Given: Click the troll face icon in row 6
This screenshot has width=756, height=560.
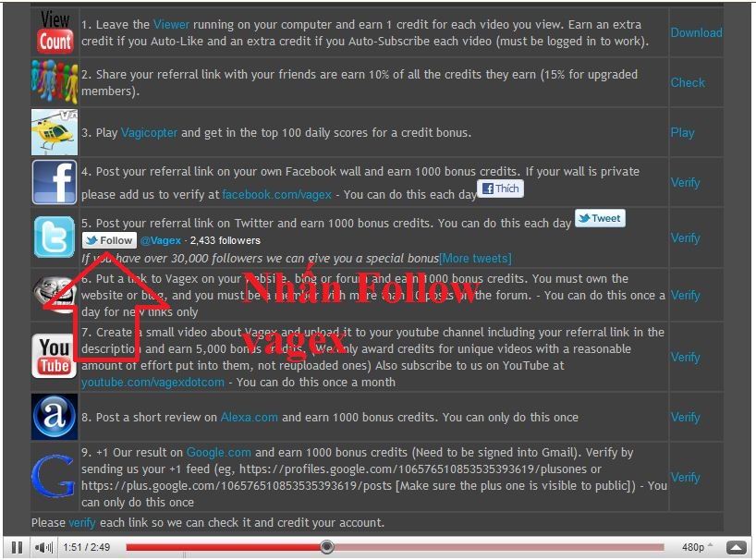Looking at the screenshot, I should (55, 295).
